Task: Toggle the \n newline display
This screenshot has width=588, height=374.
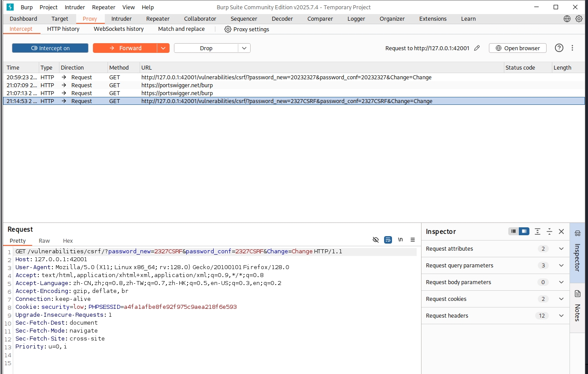Action: tap(400, 240)
